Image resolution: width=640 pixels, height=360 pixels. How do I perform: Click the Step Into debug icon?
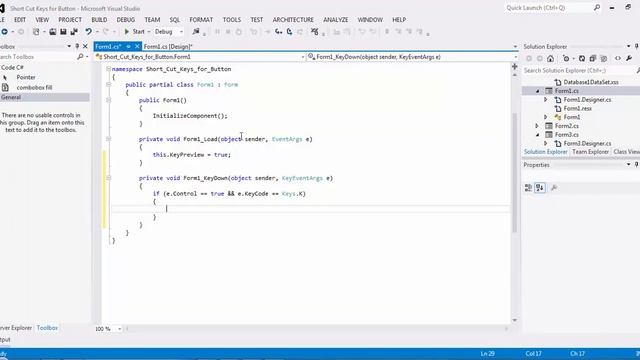(x=279, y=32)
